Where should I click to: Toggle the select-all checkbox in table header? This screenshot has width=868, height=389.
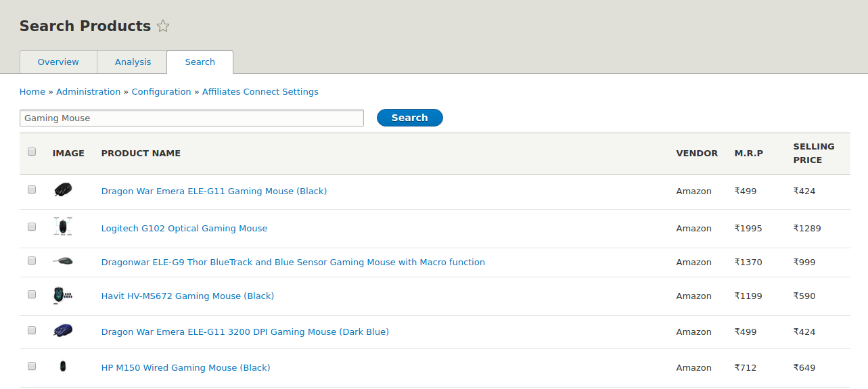(32, 152)
